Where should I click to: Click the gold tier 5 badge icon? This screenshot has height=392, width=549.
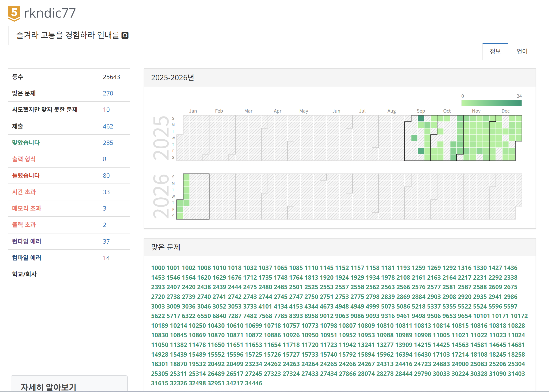(14, 13)
